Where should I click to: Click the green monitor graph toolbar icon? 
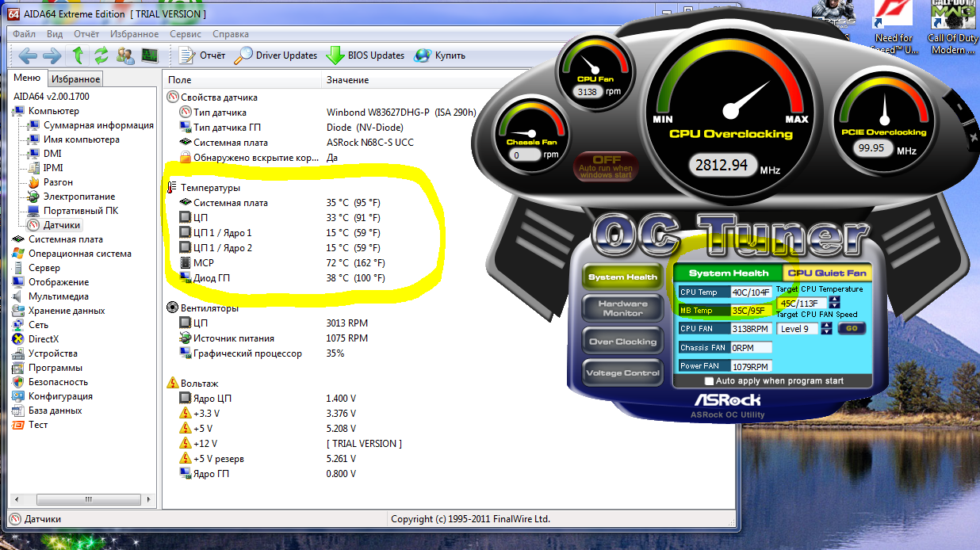point(149,55)
